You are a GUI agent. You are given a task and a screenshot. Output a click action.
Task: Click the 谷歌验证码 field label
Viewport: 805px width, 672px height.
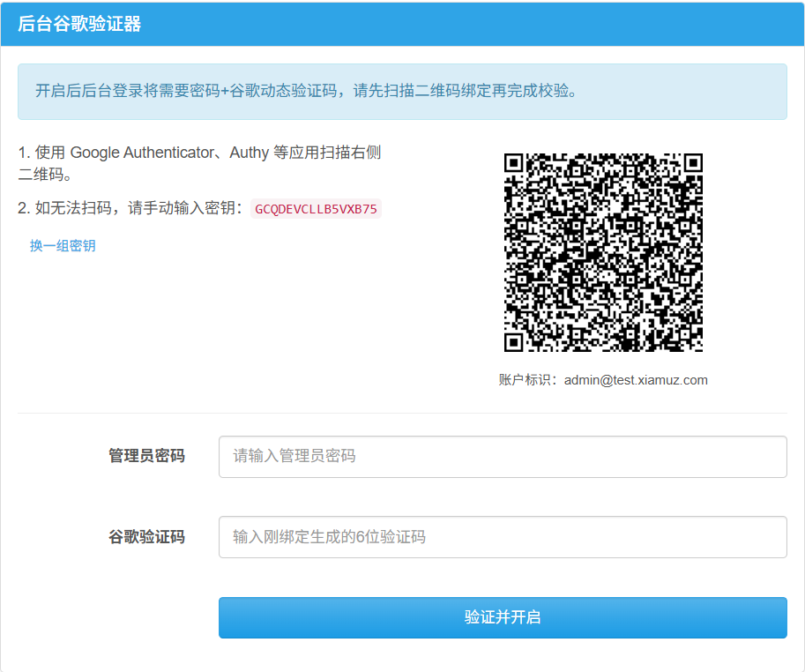(146, 537)
